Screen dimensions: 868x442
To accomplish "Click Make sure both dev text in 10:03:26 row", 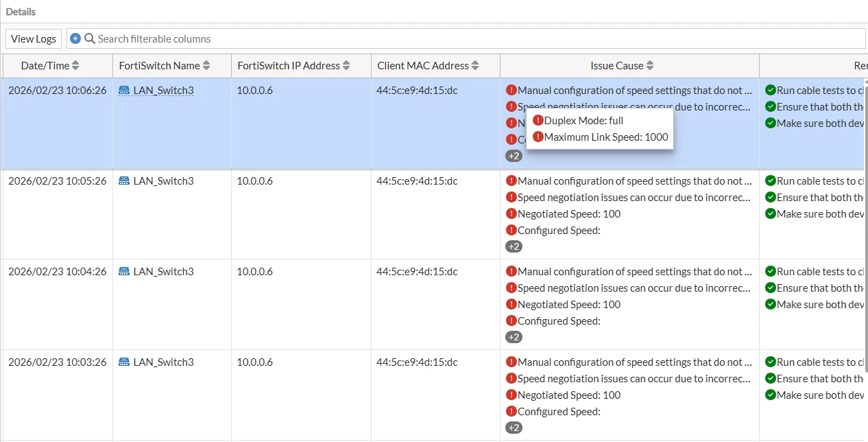I will 820,395.
